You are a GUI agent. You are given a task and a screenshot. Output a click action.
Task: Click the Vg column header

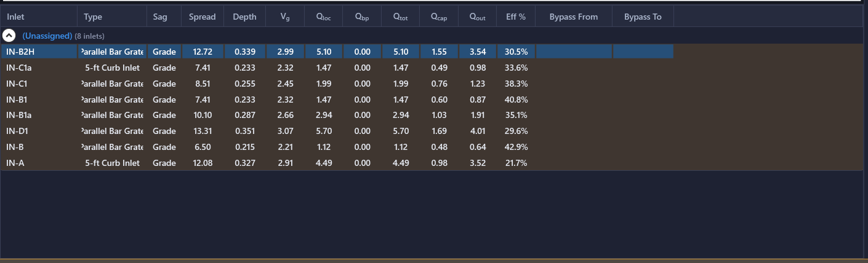point(285,17)
